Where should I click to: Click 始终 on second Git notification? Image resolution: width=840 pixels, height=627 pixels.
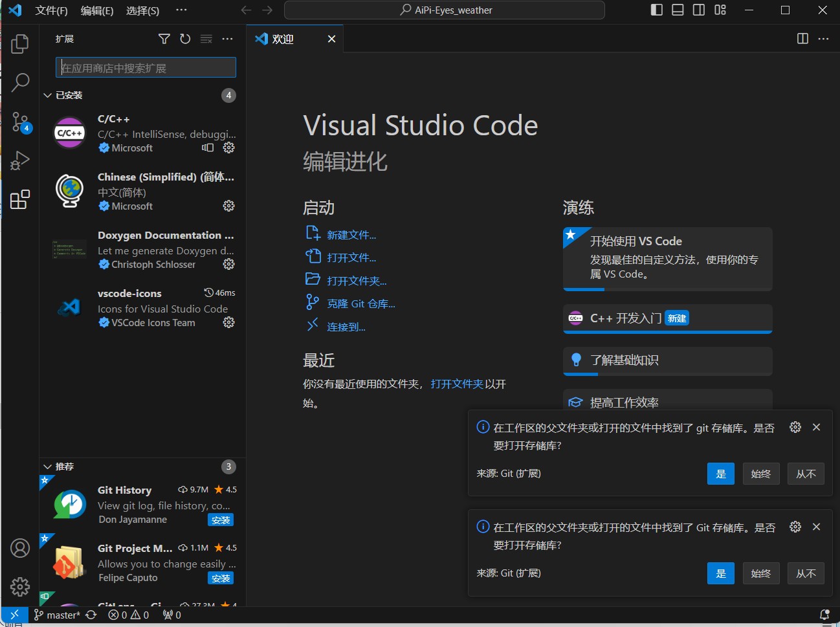(761, 573)
